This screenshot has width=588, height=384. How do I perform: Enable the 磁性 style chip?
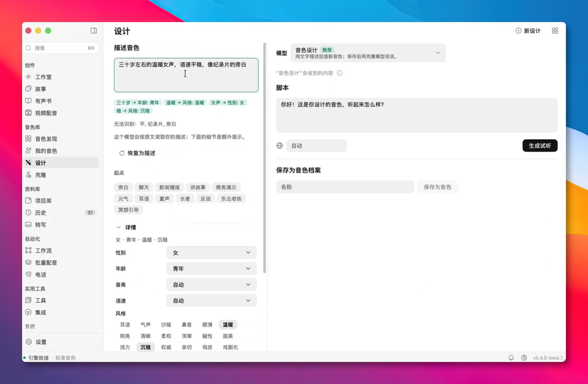click(207, 336)
